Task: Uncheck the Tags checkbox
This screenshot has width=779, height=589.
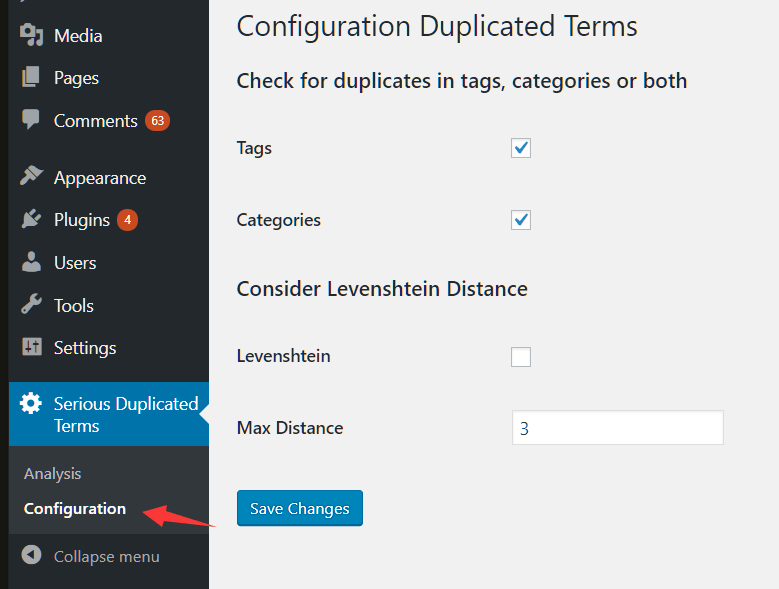Action: pyautogui.click(x=521, y=148)
